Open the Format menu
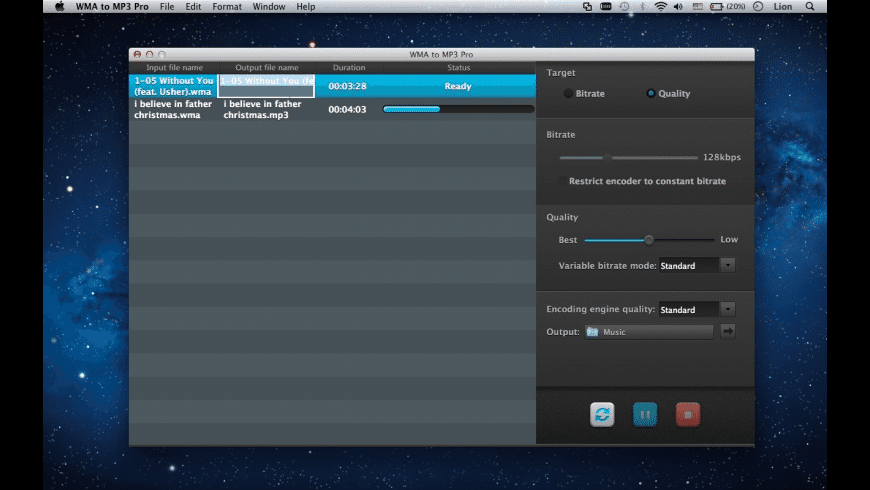The height and width of the screenshot is (490, 870). pos(227,7)
